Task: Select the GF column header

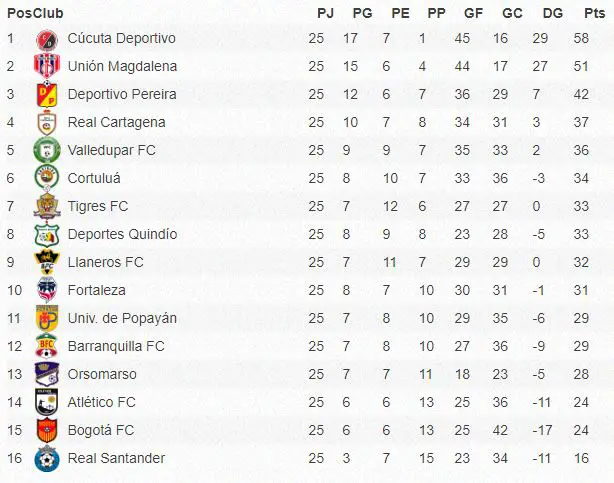Action: point(473,13)
